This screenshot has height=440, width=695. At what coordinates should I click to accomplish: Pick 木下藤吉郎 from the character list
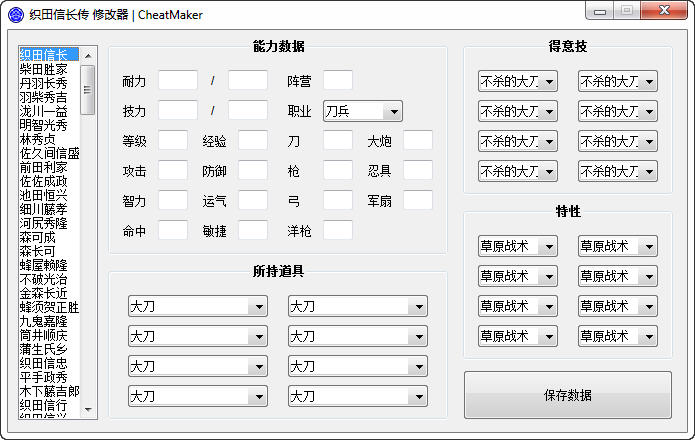tap(48, 391)
